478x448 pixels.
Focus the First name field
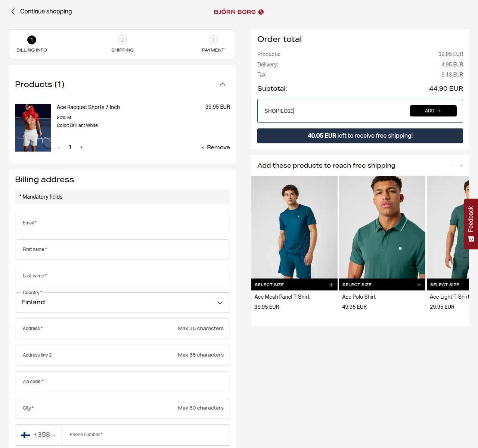122,250
